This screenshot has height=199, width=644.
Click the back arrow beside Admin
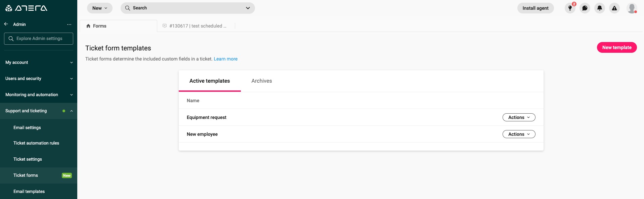(6, 24)
